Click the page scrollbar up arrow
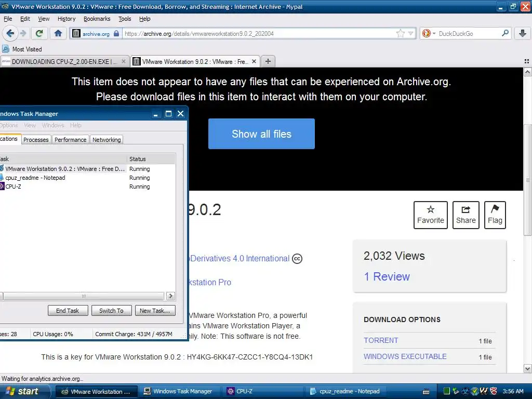Image resolution: width=532 pixels, height=399 pixels. tap(527, 72)
